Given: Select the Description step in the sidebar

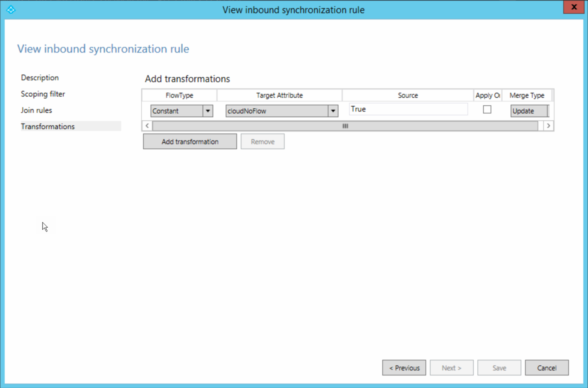Looking at the screenshot, I should coord(40,77).
